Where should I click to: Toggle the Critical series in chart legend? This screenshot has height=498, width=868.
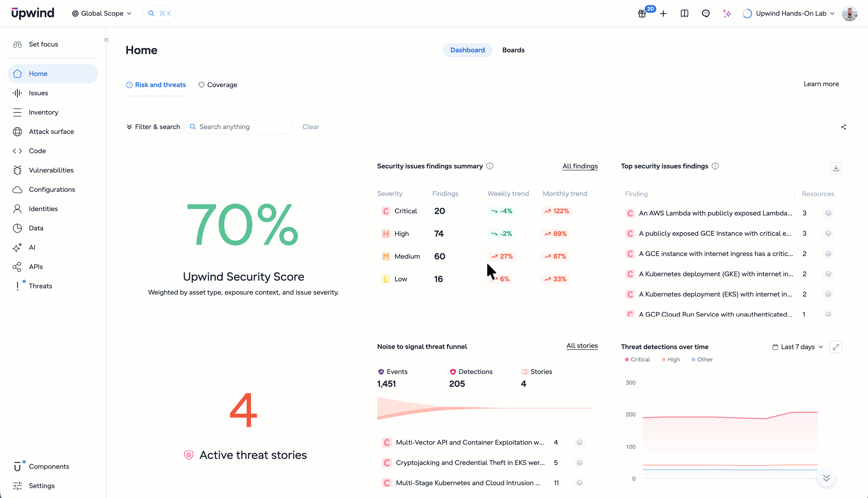637,360
